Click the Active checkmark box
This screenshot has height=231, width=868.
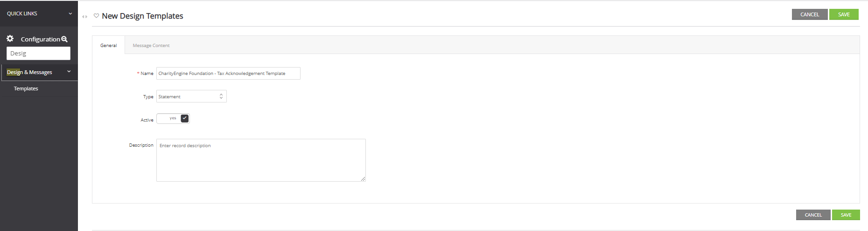185,118
